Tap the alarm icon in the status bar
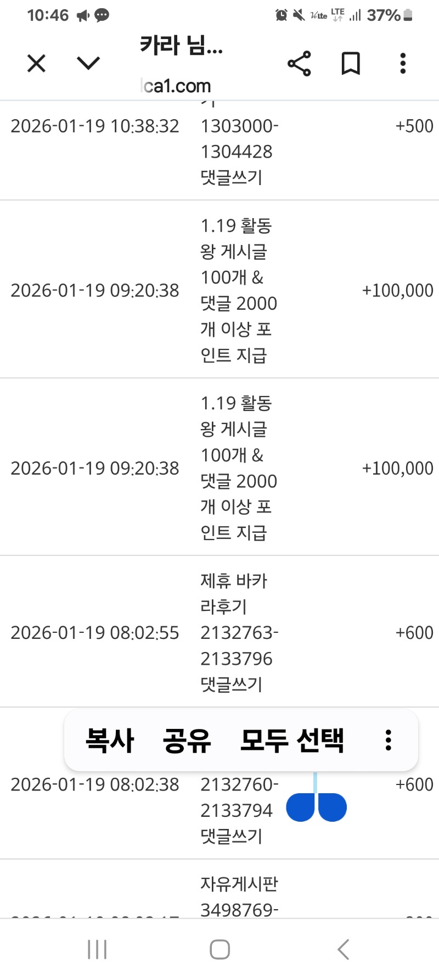 click(281, 15)
